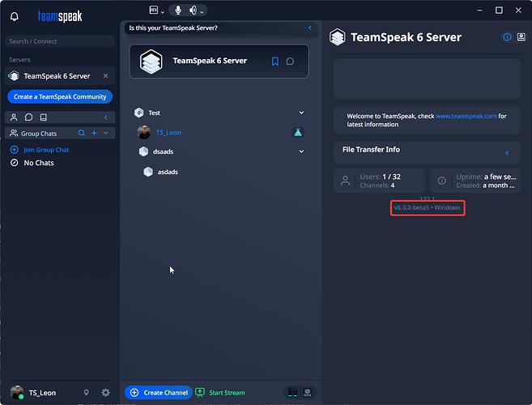532x405 pixels.
Task: Search group chats with magnifier icon
Action: click(81, 133)
